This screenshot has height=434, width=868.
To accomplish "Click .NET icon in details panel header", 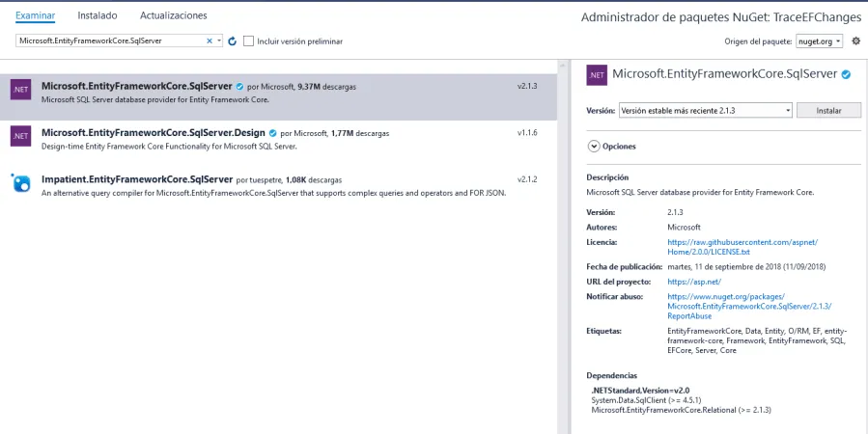I will point(597,75).
